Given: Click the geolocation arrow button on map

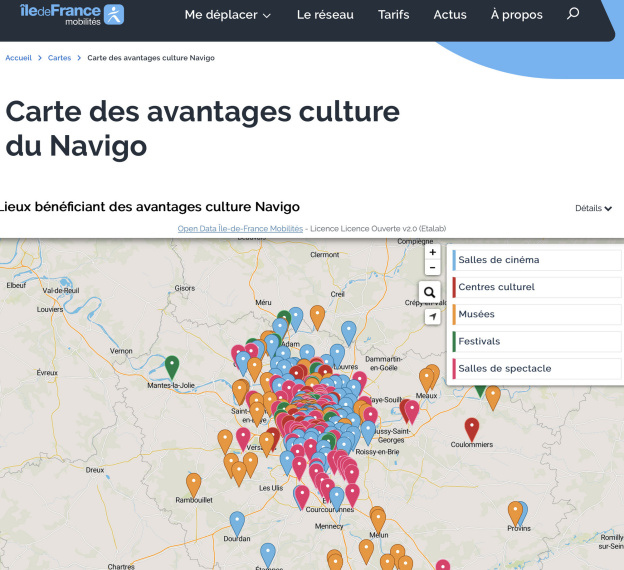Looking at the screenshot, I should 433,317.
